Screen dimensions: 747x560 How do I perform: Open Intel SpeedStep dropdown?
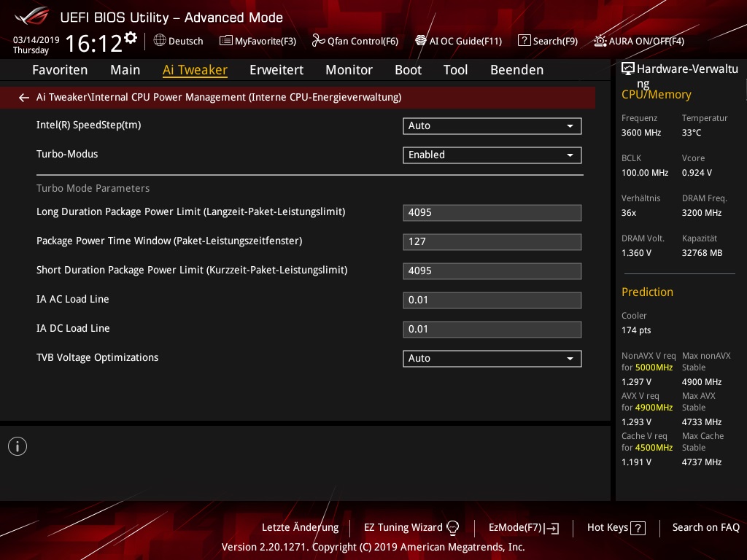click(x=492, y=125)
